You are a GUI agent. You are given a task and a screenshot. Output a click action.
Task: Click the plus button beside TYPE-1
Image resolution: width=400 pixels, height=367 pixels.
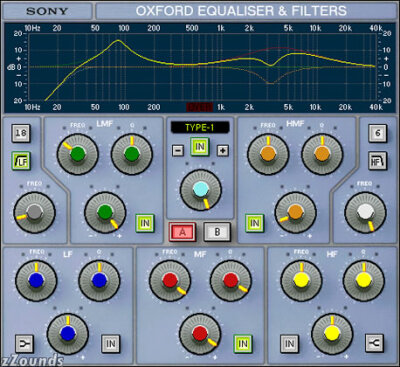(222, 151)
